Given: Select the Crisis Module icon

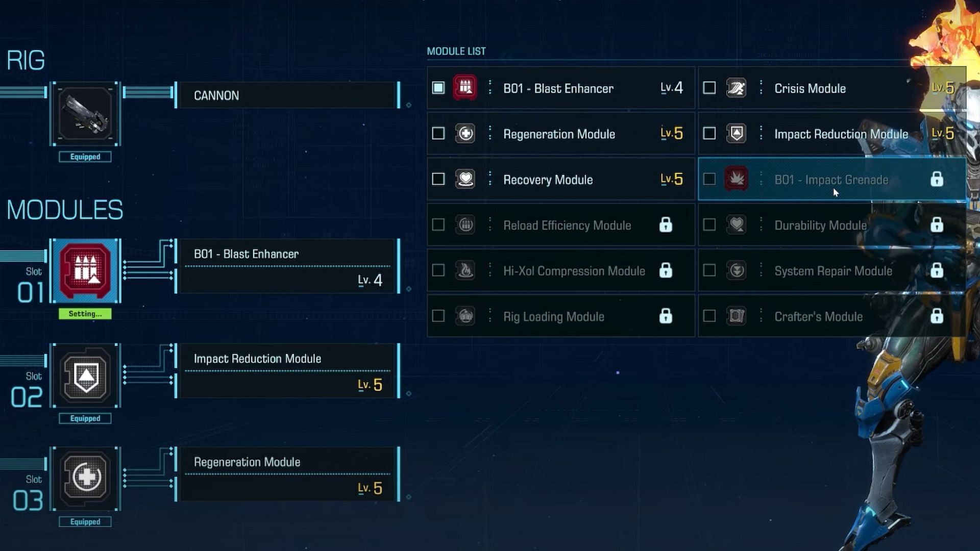Looking at the screenshot, I should pos(737,88).
